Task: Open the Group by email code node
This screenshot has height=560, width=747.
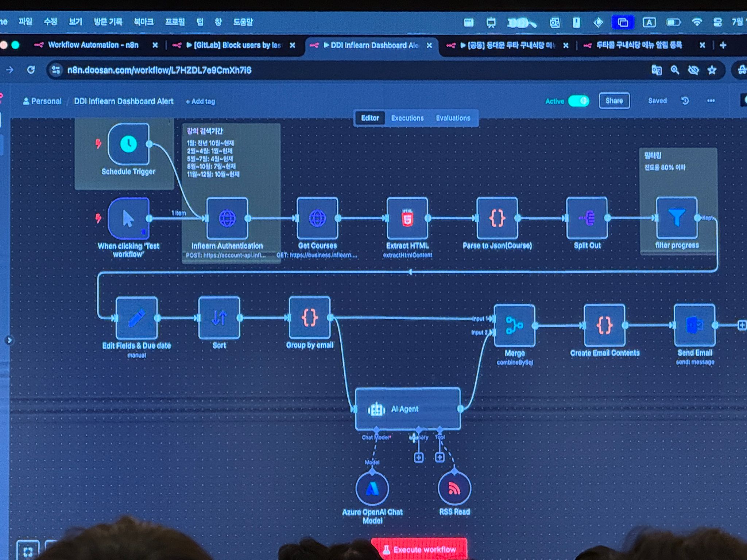Action: pos(309,318)
